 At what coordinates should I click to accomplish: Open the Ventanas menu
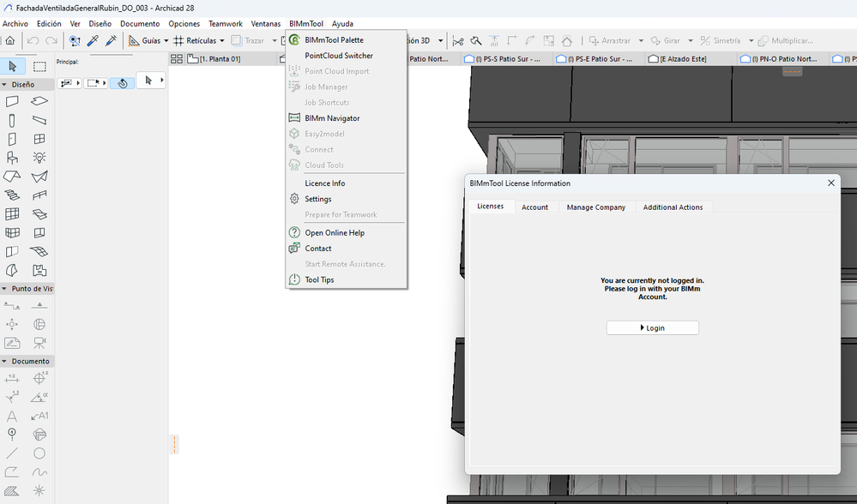(266, 23)
